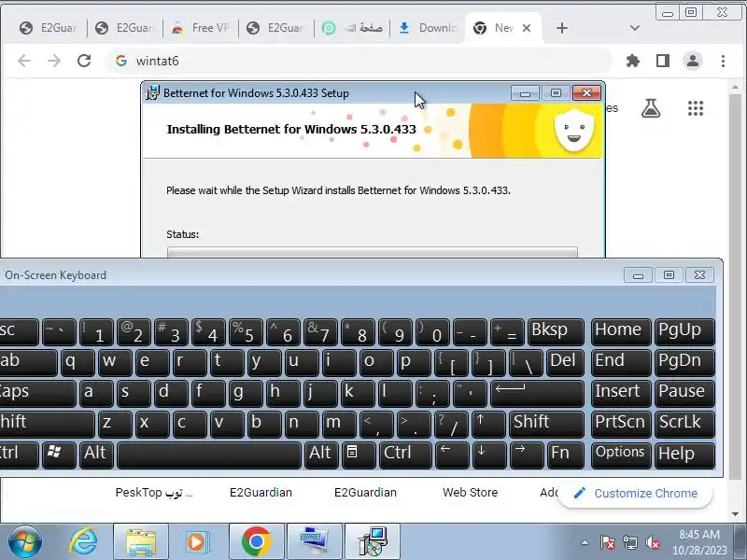Toggle the right Ctrl key
This screenshot has width=747, height=560.
point(406,455)
